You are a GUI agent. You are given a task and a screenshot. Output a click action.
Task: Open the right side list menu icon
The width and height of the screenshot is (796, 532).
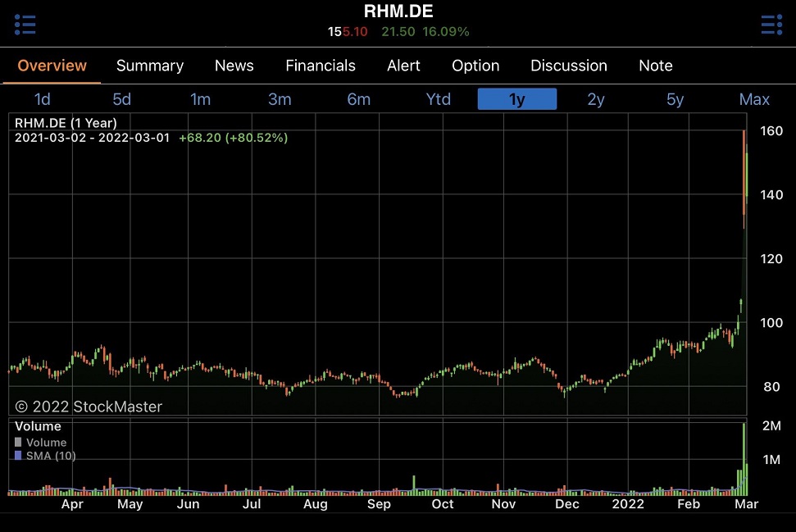click(x=771, y=25)
